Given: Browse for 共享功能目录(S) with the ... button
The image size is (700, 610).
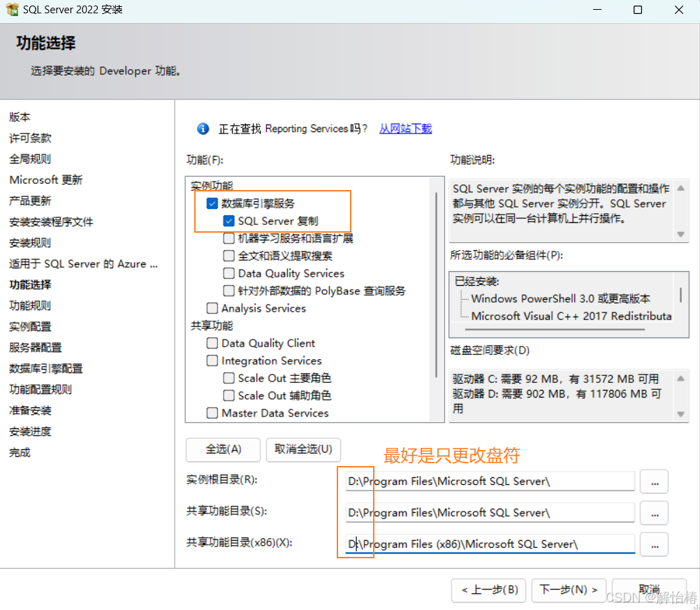Looking at the screenshot, I should (x=654, y=513).
